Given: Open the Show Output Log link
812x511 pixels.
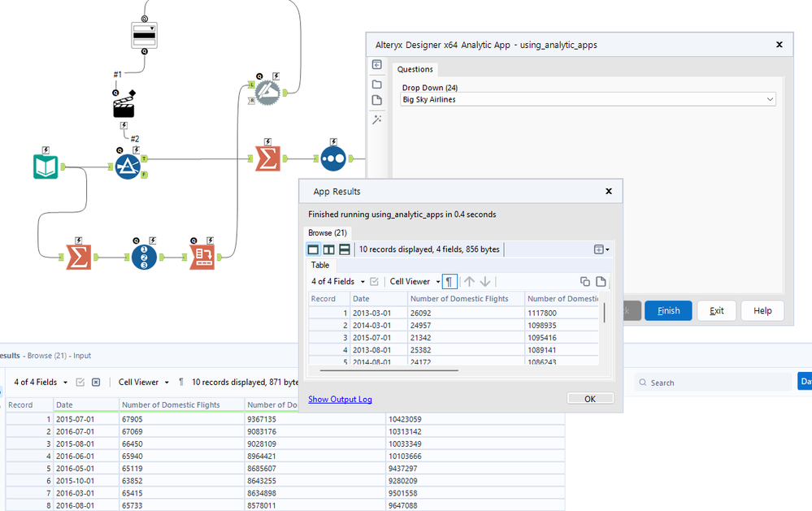Looking at the screenshot, I should click(340, 399).
